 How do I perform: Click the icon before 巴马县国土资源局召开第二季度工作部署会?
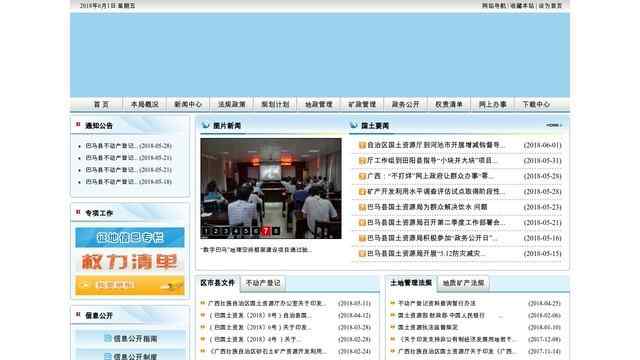click(362, 222)
